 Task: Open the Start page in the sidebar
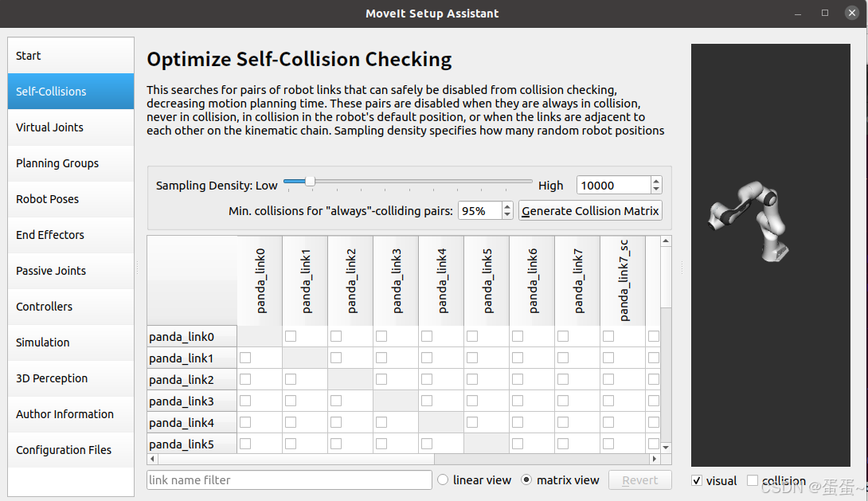(x=71, y=56)
